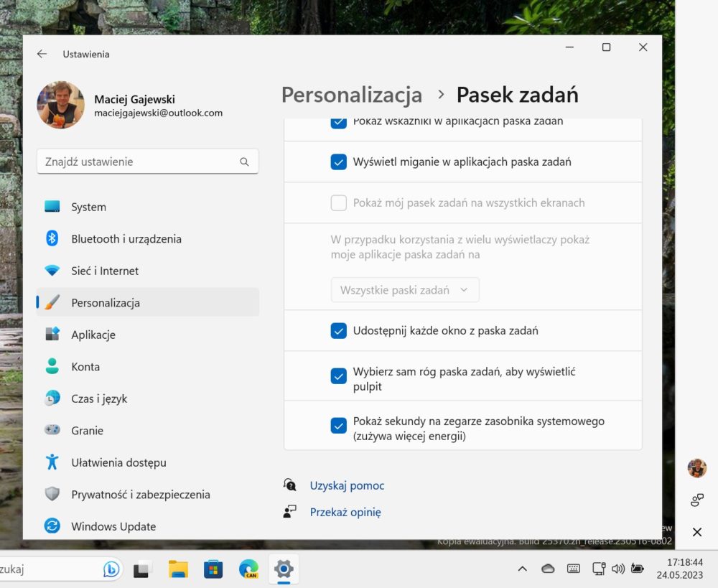Toggle Pokaż wskaźniki w aplikacjach checkbox

338,122
